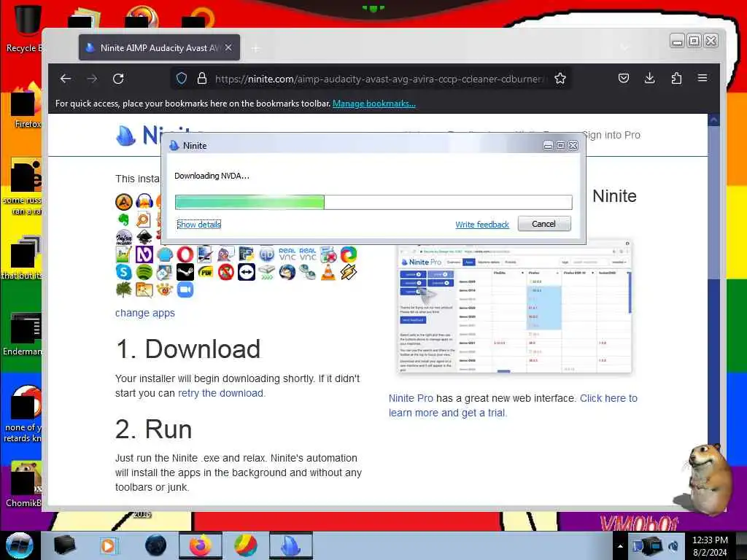Close the Ninite browser tab
The height and width of the screenshot is (560, 747).
pyautogui.click(x=228, y=47)
